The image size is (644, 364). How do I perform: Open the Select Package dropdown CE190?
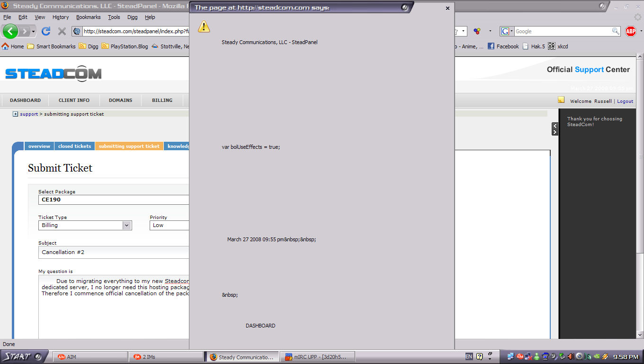(x=114, y=200)
